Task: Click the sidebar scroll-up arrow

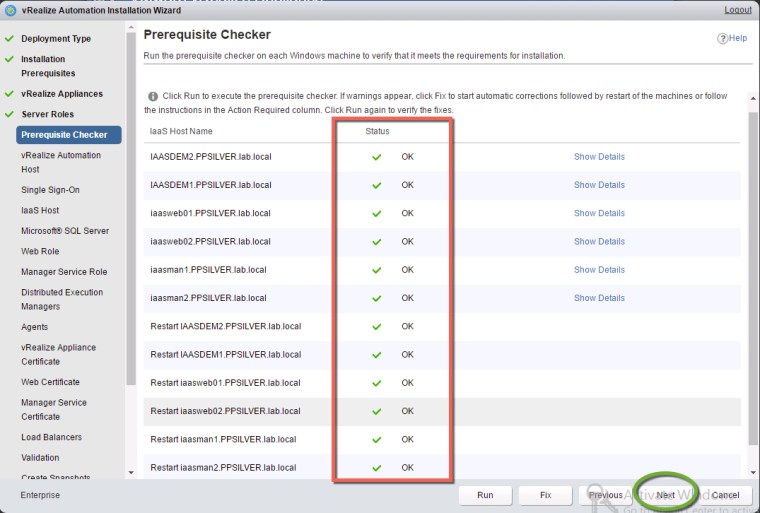Action: point(131,29)
